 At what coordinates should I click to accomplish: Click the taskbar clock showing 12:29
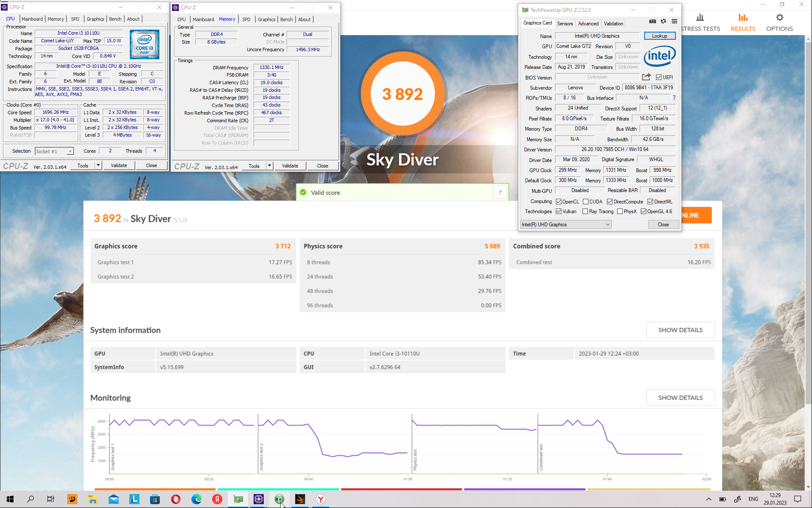coord(775,499)
